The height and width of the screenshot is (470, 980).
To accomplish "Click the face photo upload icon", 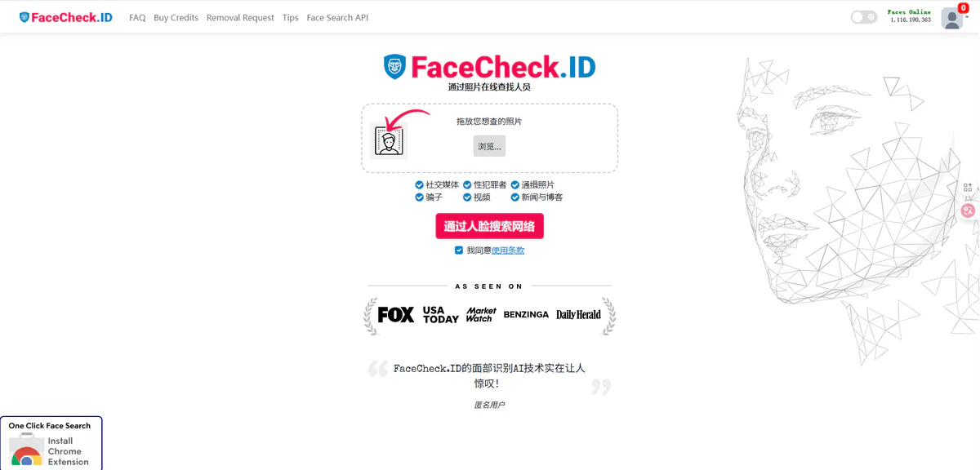I will coord(389,140).
